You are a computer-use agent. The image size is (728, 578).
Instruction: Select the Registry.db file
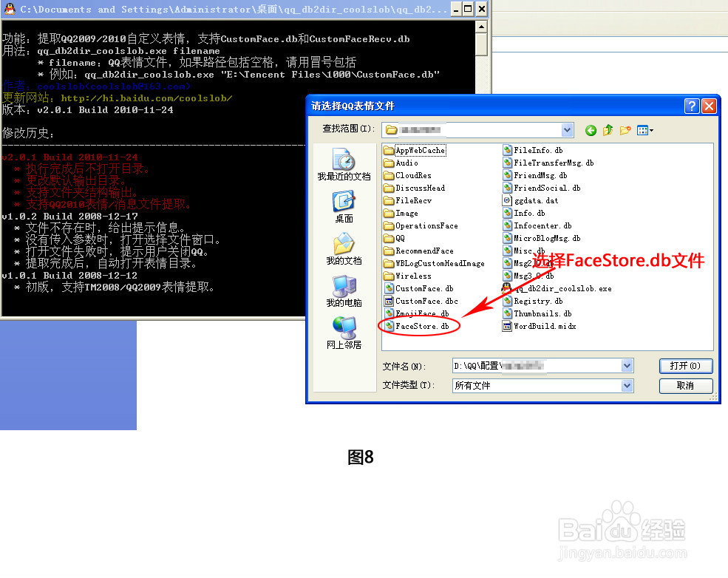[533, 301]
